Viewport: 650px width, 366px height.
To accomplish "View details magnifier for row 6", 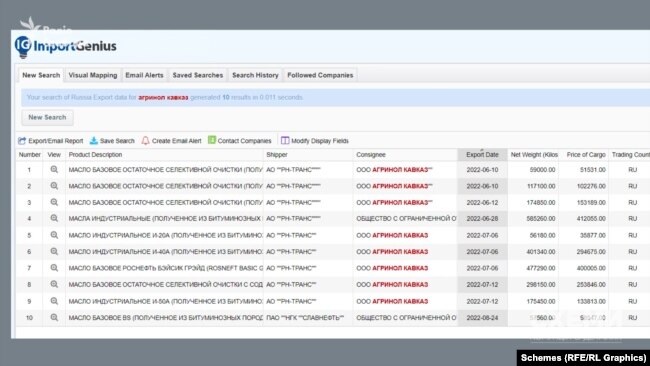I will point(54,252).
